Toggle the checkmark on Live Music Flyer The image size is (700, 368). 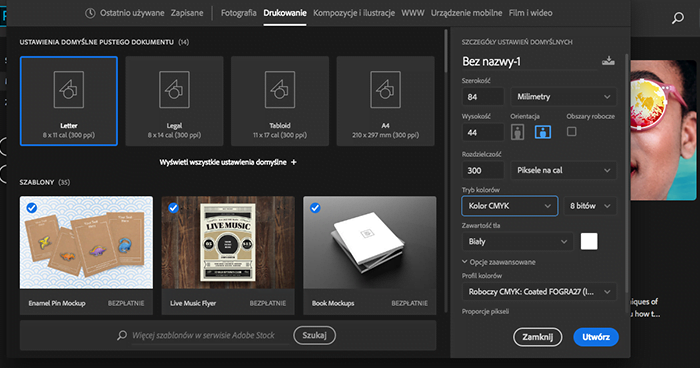(173, 208)
